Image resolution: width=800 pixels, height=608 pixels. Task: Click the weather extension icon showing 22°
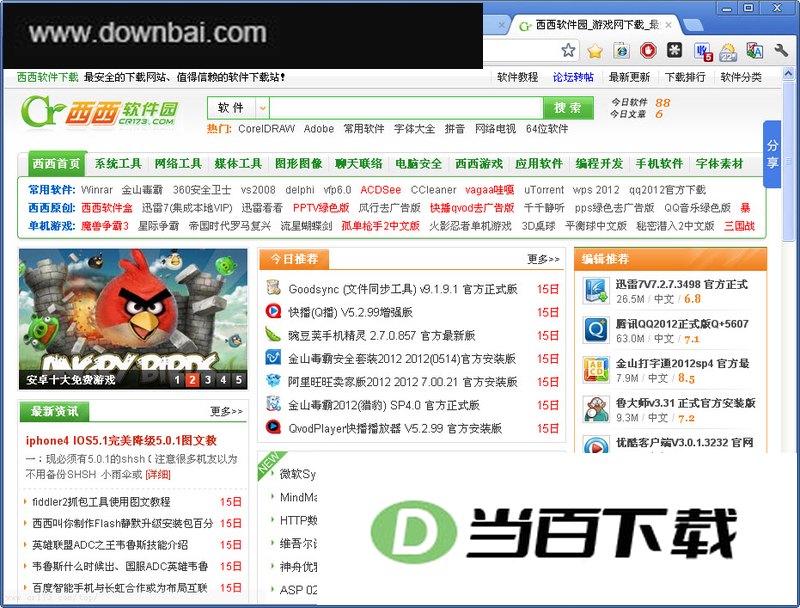point(728,52)
